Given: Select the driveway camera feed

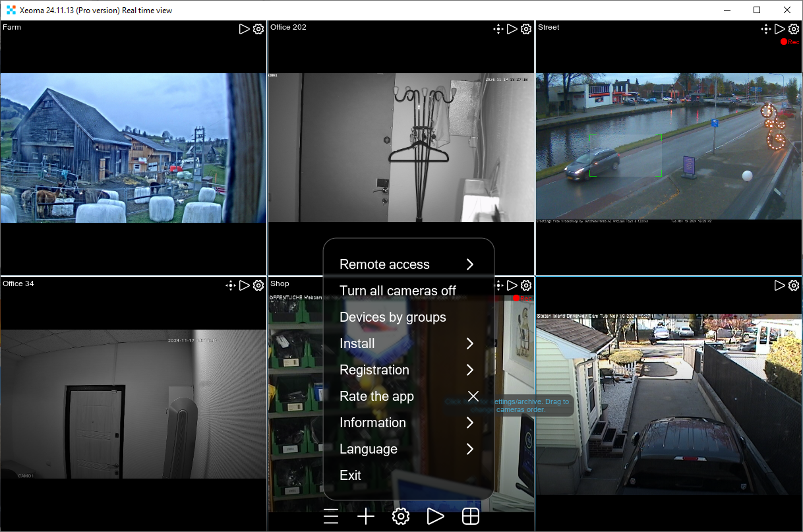Looking at the screenshot, I should (x=669, y=404).
